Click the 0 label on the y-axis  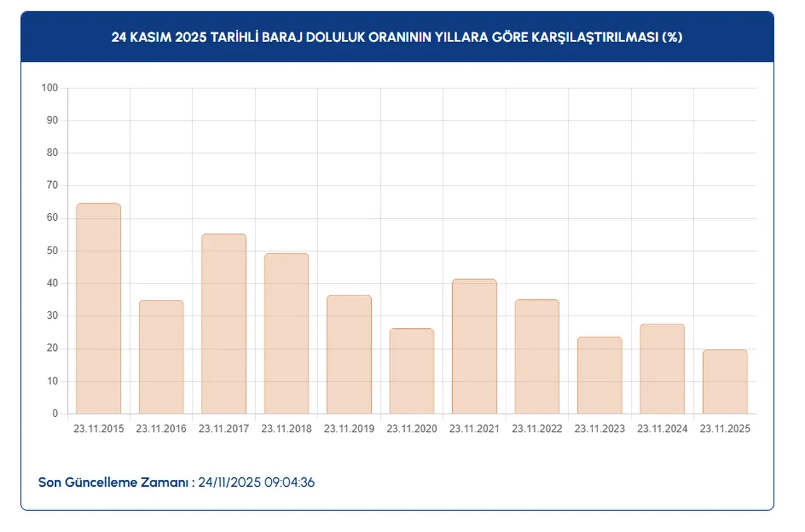55,414
